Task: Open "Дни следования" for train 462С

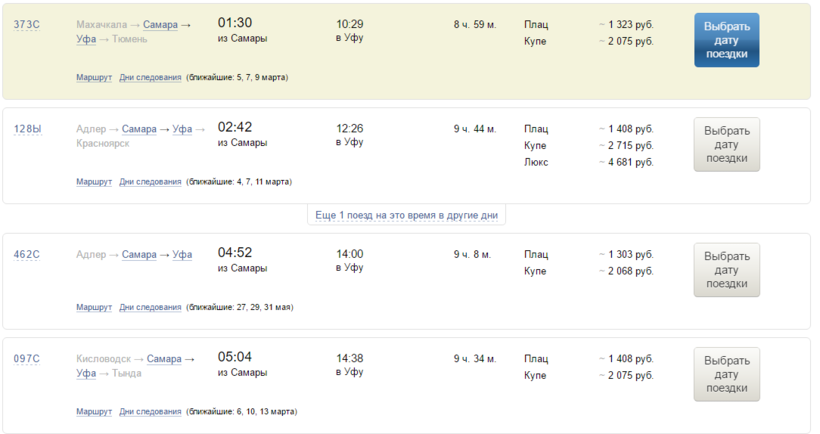Action: [x=150, y=307]
